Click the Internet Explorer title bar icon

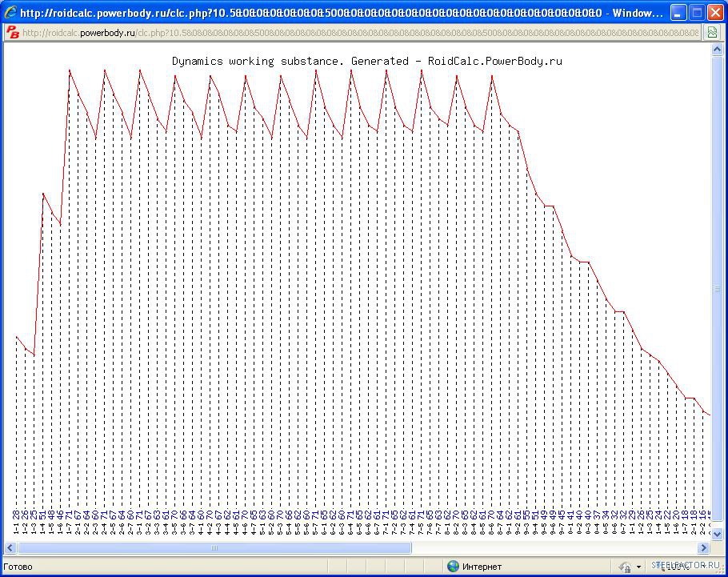tap(10, 13)
